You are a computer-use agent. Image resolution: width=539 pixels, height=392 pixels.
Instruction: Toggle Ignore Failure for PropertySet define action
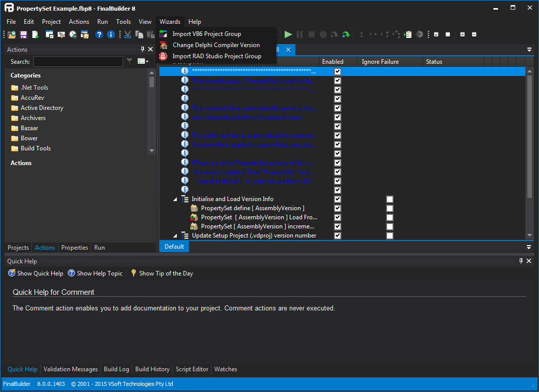(x=390, y=208)
